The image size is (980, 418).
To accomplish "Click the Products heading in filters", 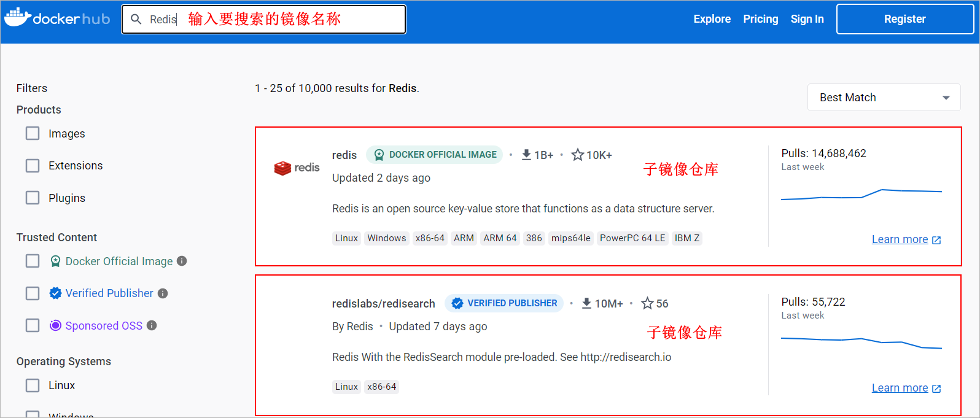I will point(39,110).
